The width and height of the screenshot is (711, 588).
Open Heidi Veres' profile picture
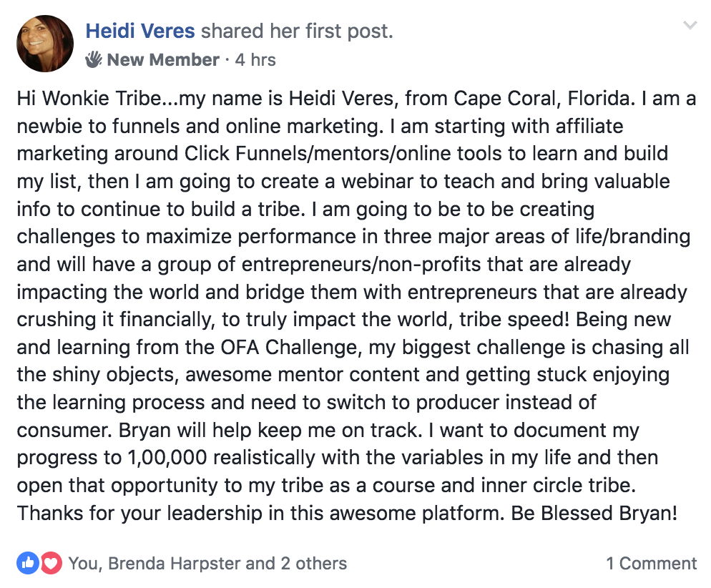[45, 44]
